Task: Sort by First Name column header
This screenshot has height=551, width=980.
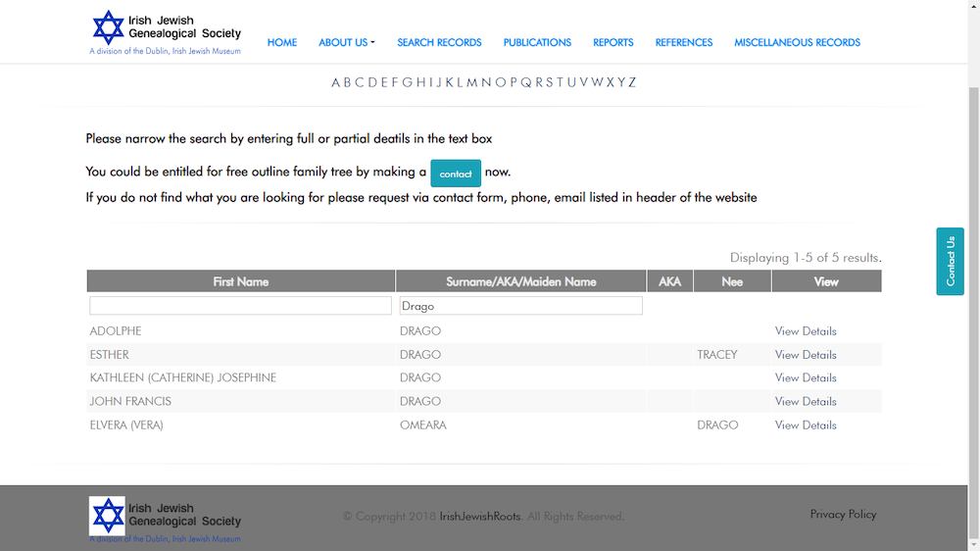Action: [241, 281]
